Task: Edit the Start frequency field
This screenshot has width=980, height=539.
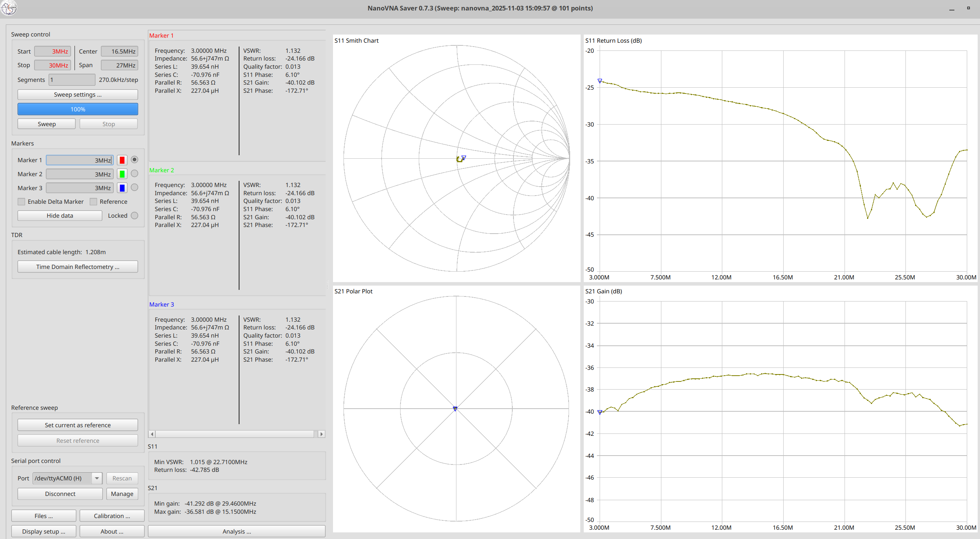Action: [52, 51]
